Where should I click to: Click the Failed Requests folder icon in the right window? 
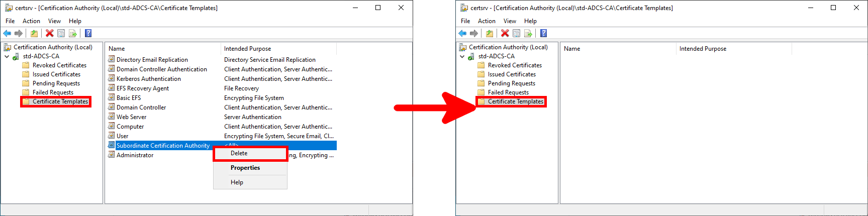point(481,92)
